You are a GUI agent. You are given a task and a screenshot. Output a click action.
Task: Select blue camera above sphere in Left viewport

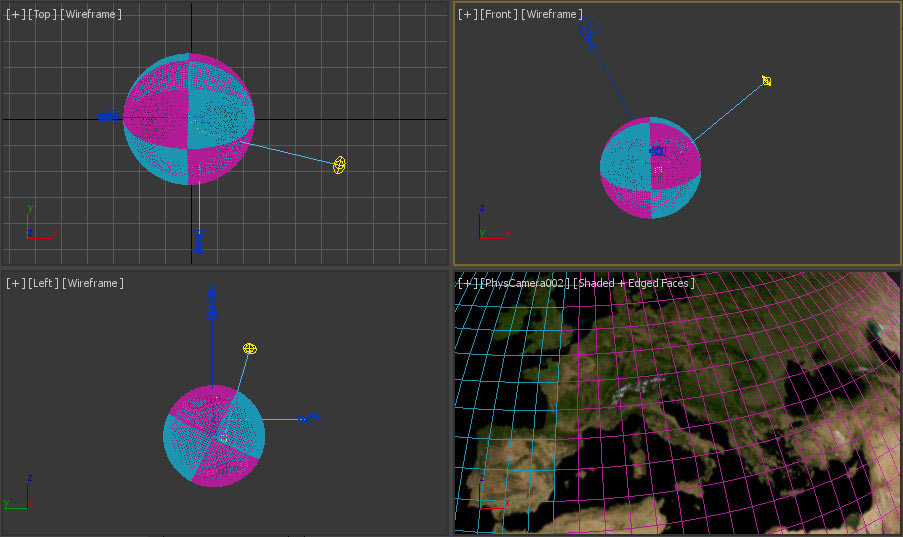212,300
